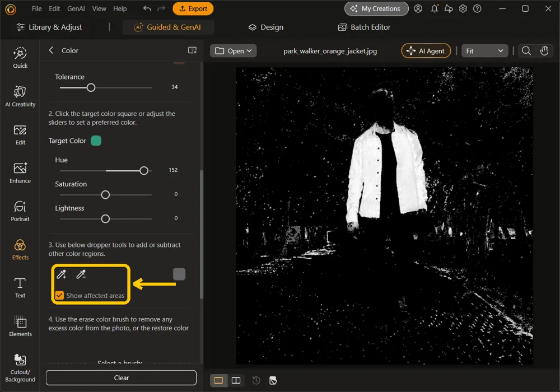Open the help question-mark icon
The height and width of the screenshot is (392, 560).
tap(477, 8)
